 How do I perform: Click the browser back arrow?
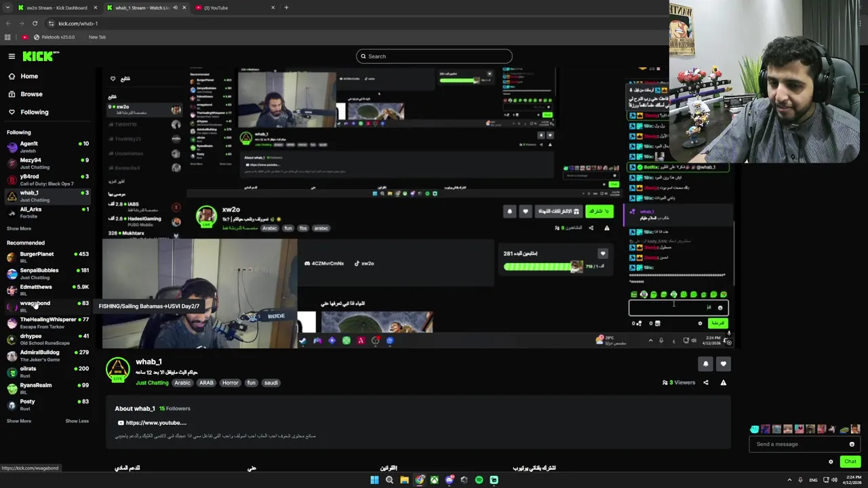(8, 23)
